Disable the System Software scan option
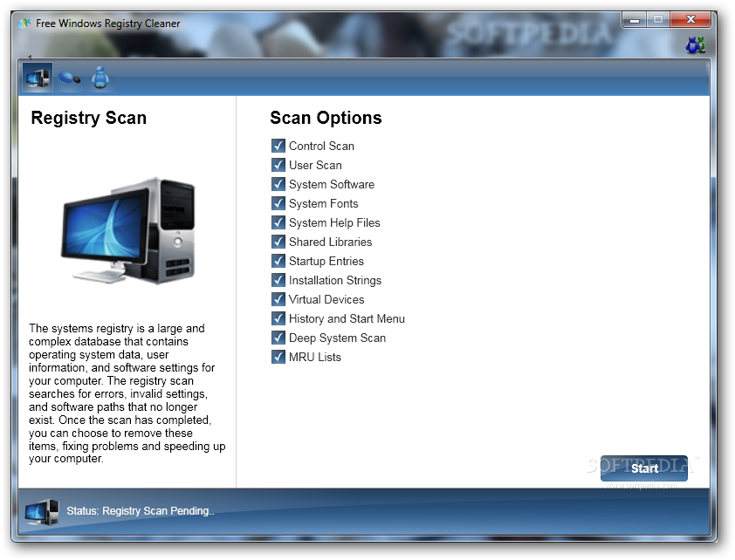 tap(278, 184)
